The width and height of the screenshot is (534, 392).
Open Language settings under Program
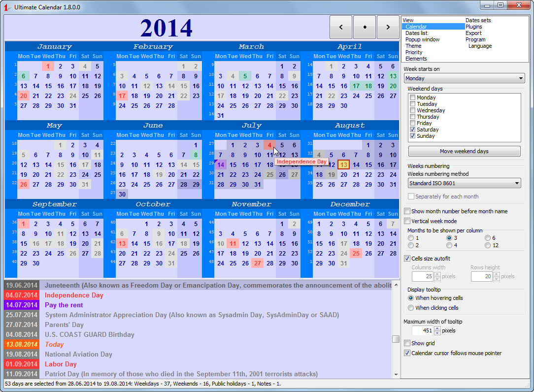click(480, 46)
